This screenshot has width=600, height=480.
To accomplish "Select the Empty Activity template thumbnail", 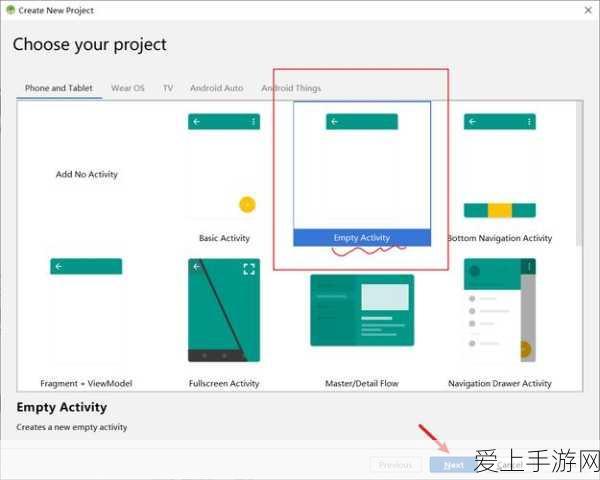I will coord(362,165).
